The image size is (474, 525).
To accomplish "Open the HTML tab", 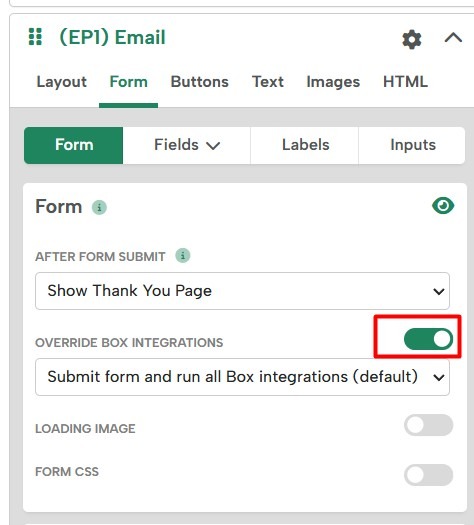I will pos(405,82).
